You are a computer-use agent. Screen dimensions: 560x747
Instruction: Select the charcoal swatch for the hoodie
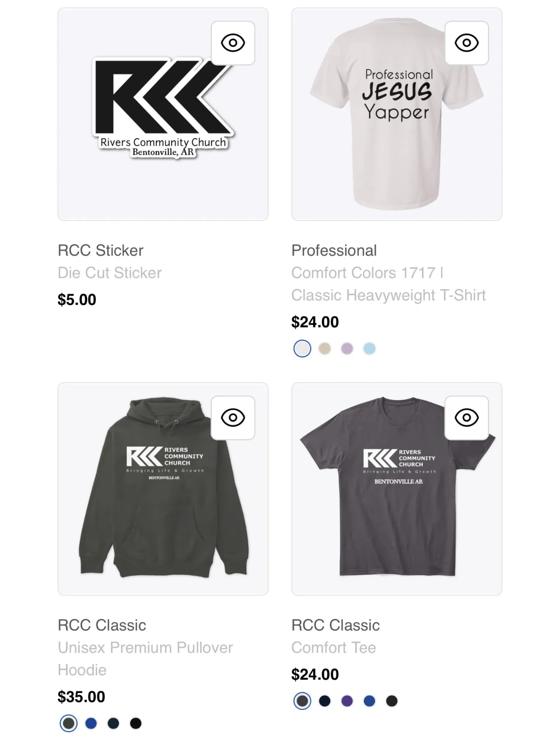(x=69, y=723)
